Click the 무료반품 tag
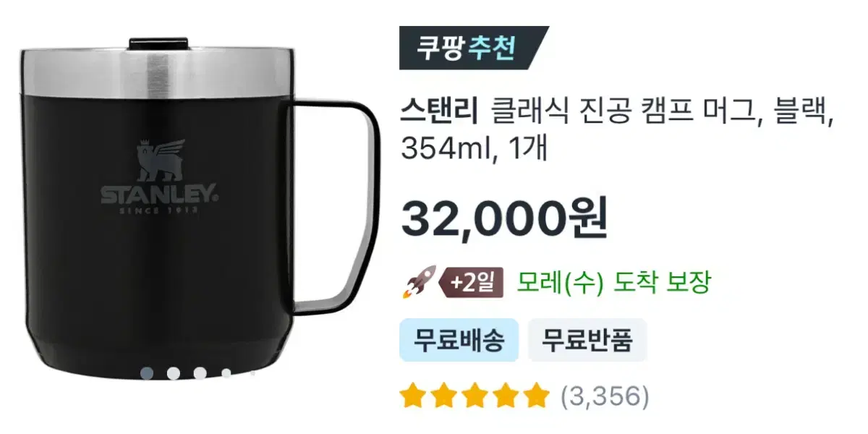The height and width of the screenshot is (434, 868). click(x=587, y=339)
